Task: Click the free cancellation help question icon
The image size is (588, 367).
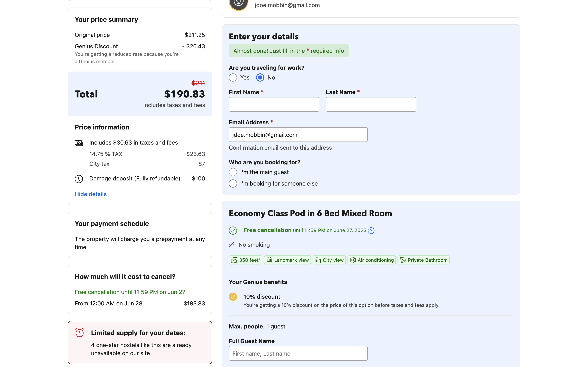Action: (x=371, y=230)
